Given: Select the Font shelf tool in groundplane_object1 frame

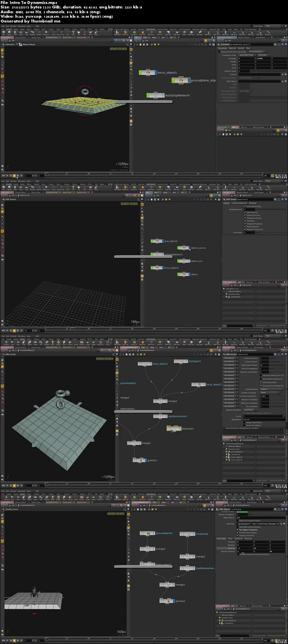Looking at the screenshot, I should click(73, 33).
